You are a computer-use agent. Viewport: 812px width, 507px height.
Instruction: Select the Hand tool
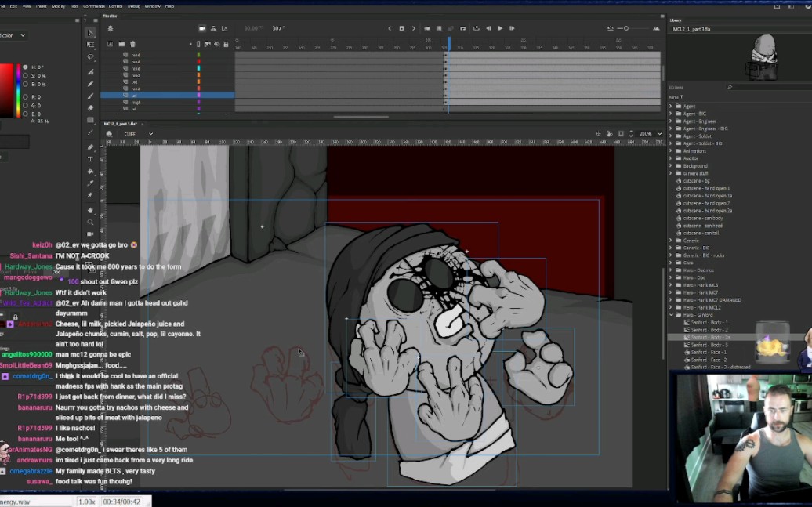90,210
